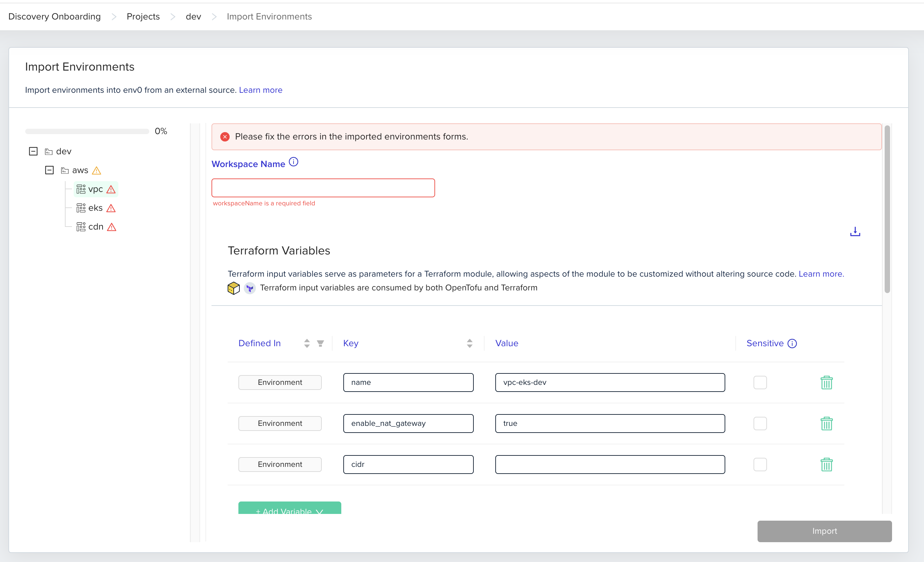Screen dimensions: 924x562
Task: Collapse the aws folder node
Action: 49,170
